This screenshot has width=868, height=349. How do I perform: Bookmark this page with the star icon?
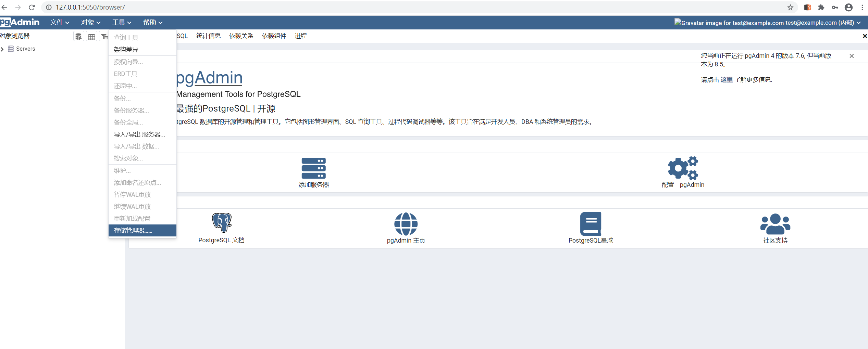[x=790, y=7]
